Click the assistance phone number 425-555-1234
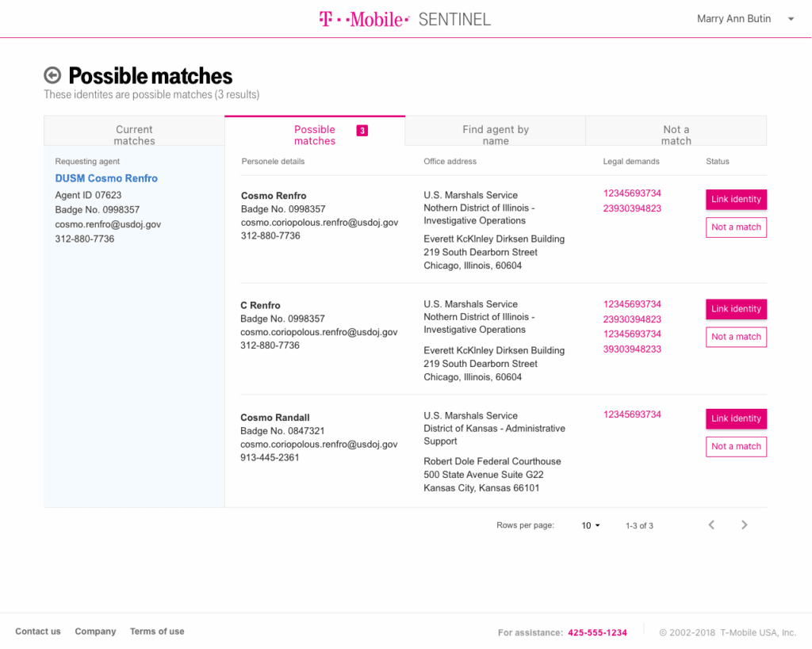The image size is (812, 649). [597, 632]
